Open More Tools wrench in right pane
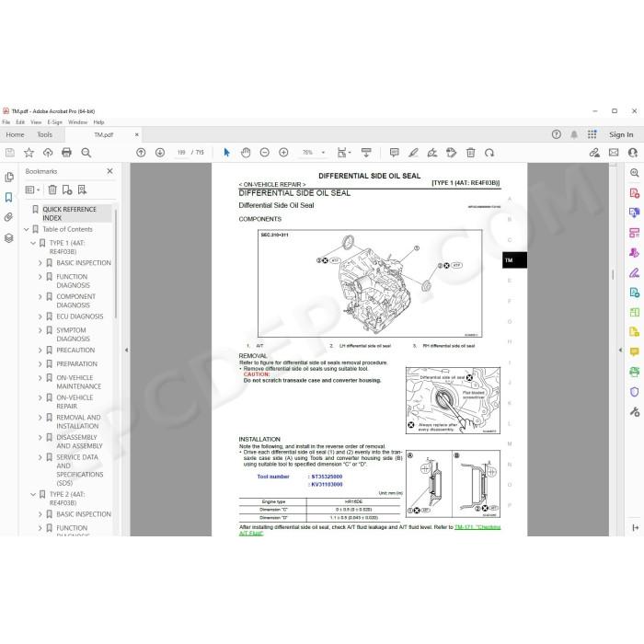Viewport: 644px width, 644px height. pyautogui.click(x=635, y=411)
